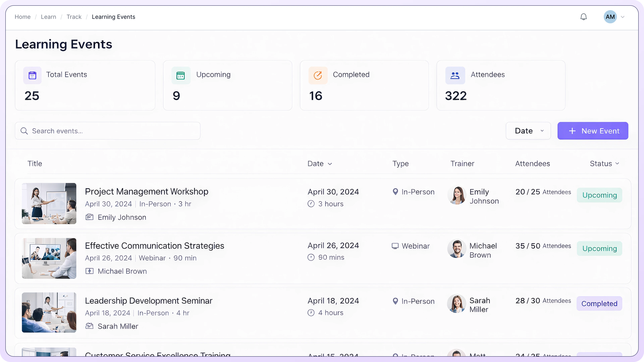Click Sarah Miller's trainer avatar
The image size is (644, 362).
(x=457, y=304)
